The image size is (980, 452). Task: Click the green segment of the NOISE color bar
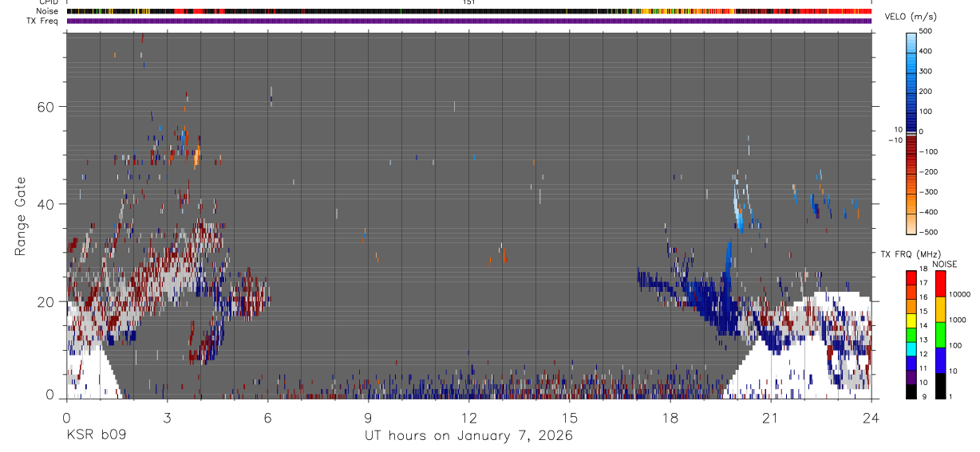click(x=941, y=334)
